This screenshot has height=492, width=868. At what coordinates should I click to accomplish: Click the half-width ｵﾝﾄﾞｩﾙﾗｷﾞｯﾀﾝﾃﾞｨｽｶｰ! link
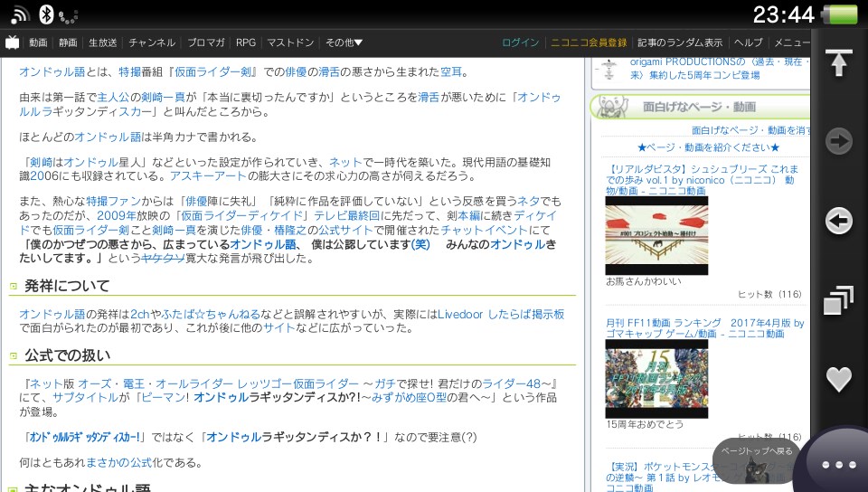pyautogui.click(x=85, y=437)
